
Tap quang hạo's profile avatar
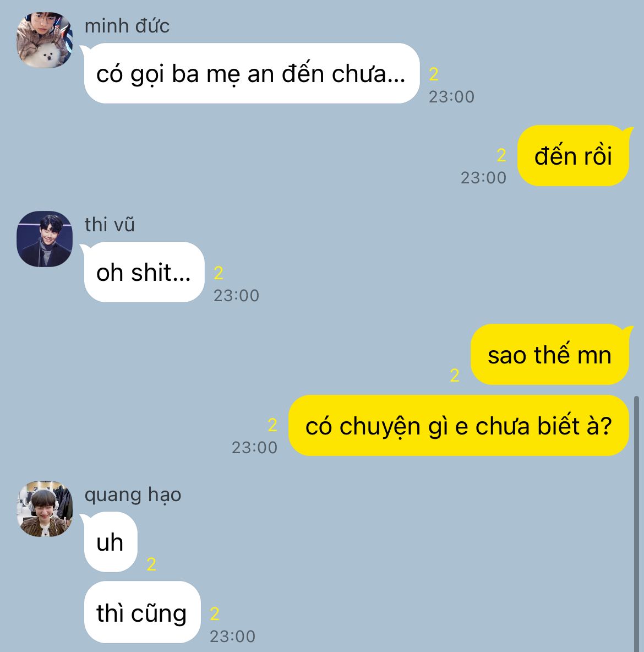coord(45,509)
